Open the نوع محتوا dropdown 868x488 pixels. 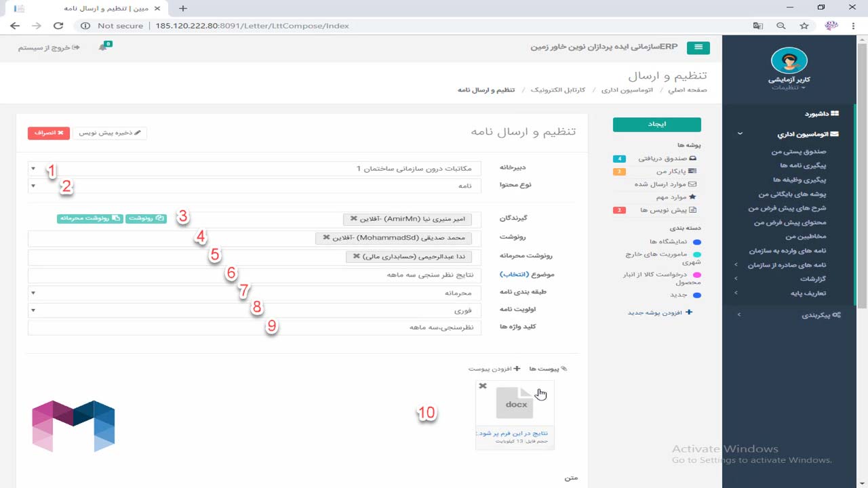(254, 185)
